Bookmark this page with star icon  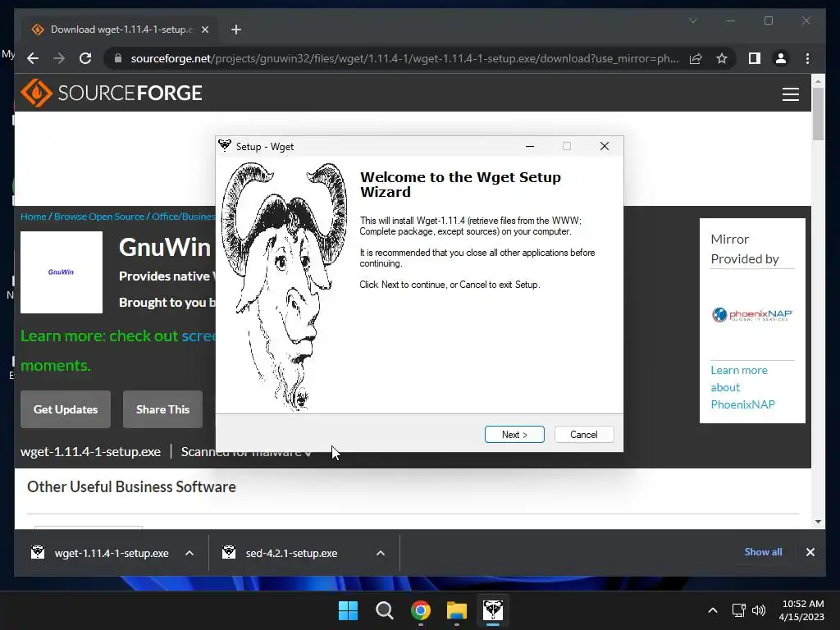(722, 58)
